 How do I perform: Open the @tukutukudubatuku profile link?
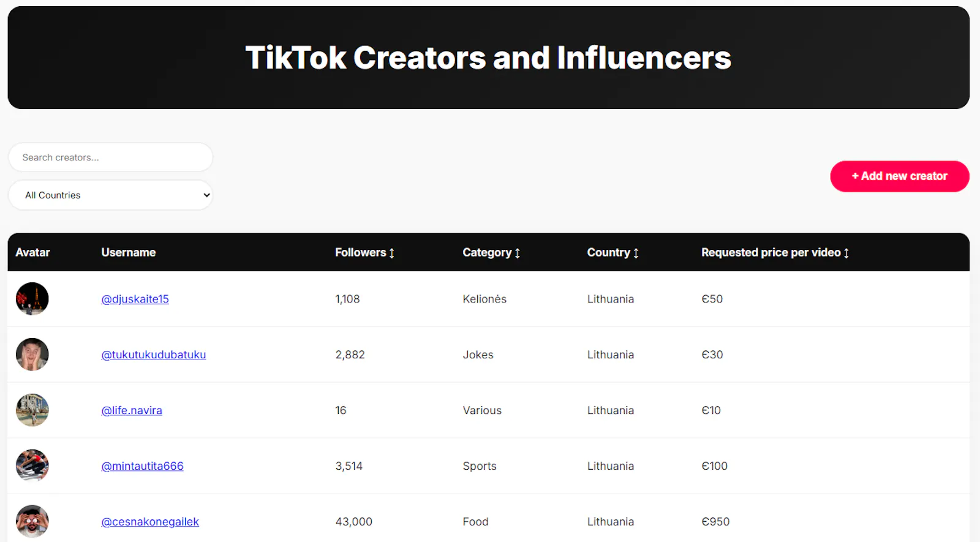[x=154, y=355]
